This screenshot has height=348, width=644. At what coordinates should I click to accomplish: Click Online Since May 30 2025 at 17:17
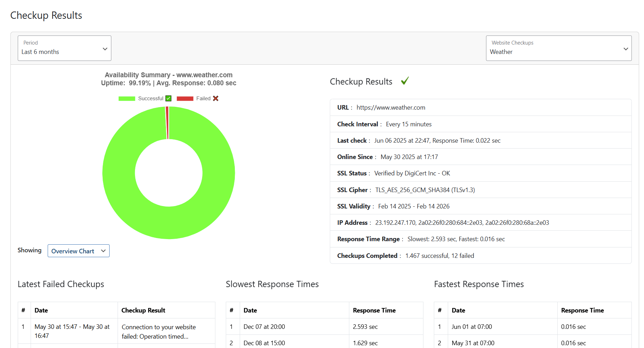coord(409,157)
